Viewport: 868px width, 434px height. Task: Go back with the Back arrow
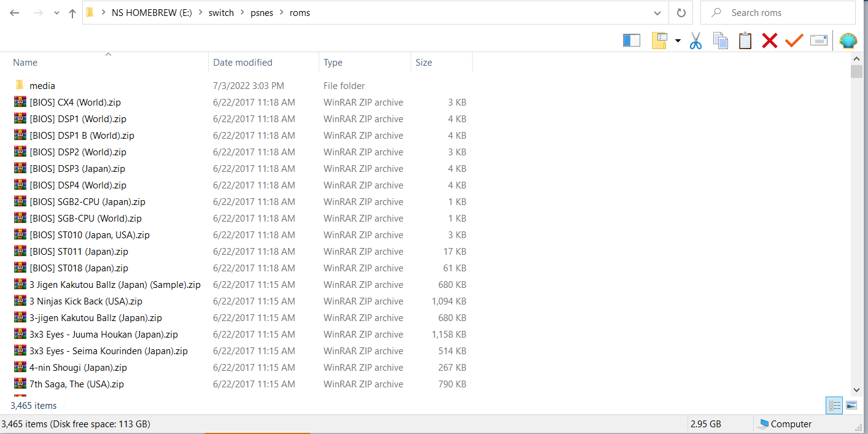coord(15,13)
